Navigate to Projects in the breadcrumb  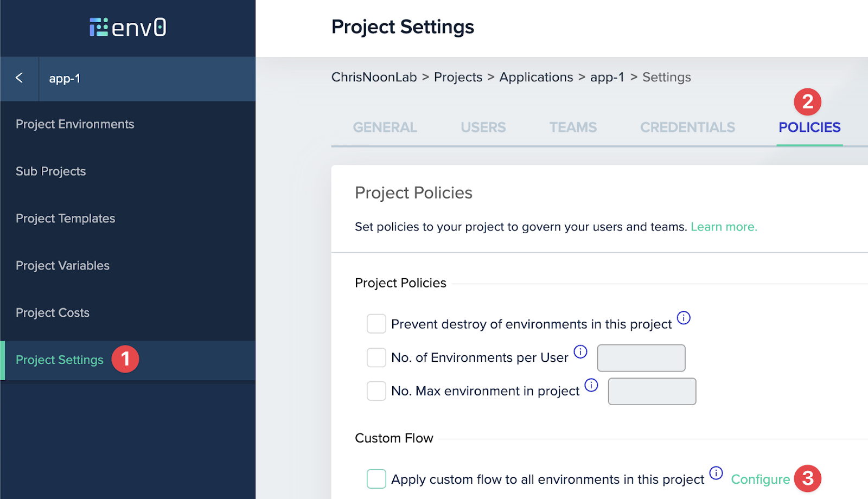(x=458, y=77)
